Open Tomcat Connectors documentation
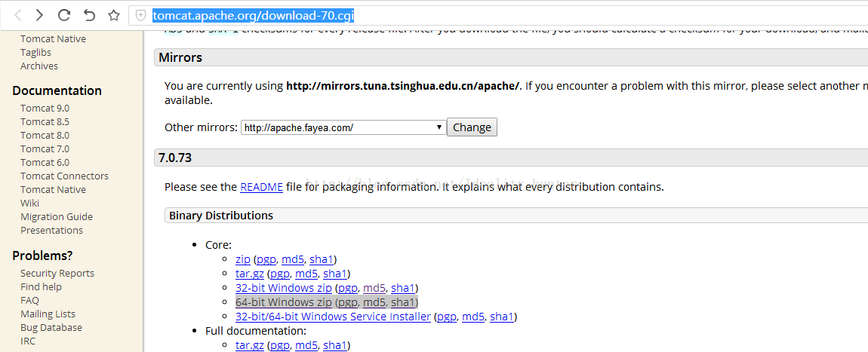This screenshot has height=352, width=868. point(65,176)
